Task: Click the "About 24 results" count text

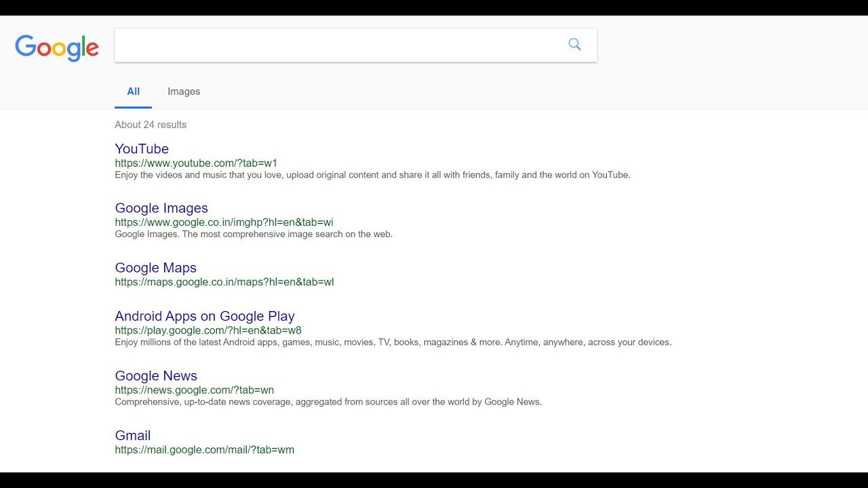Action: pyautogui.click(x=151, y=125)
